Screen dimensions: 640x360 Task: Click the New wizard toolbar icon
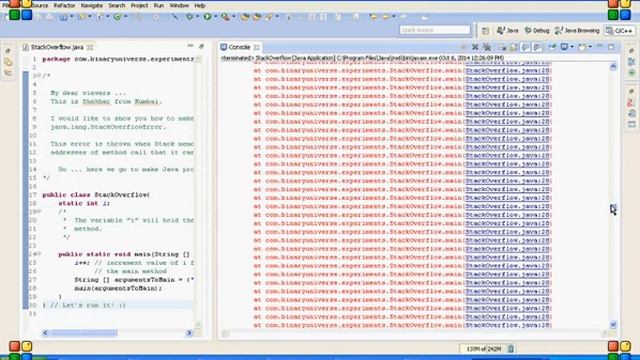(x=64, y=17)
